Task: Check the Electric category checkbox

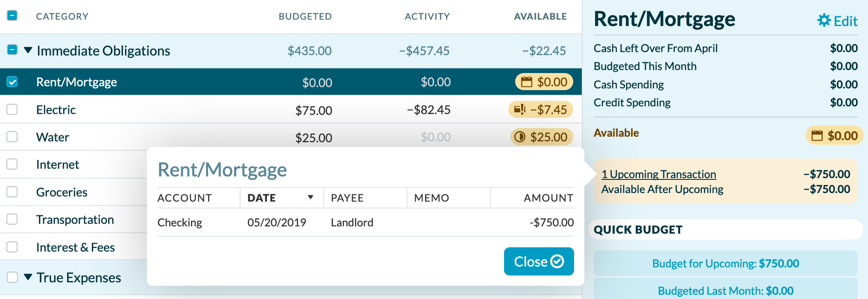Action: (12, 109)
